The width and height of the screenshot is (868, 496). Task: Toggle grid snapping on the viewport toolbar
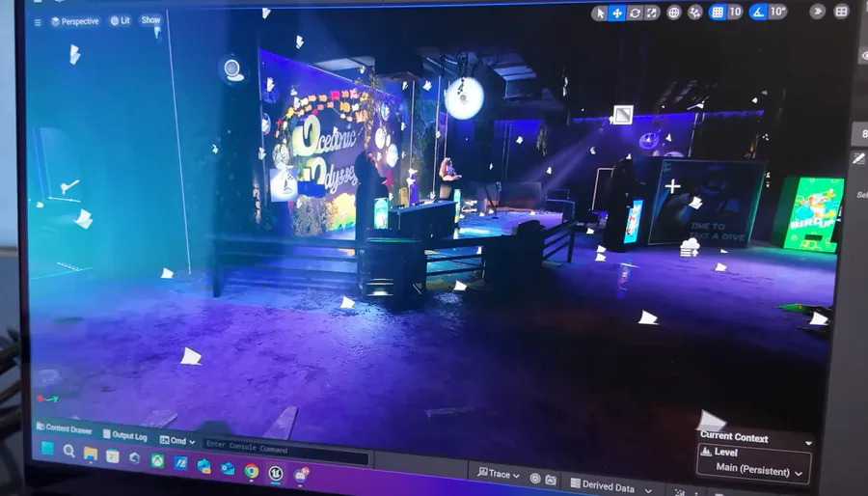point(718,12)
